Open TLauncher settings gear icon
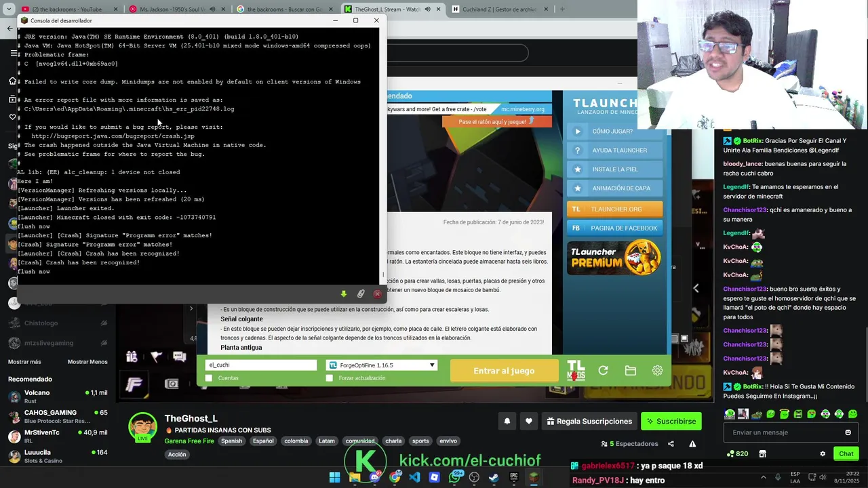The width and height of the screenshot is (868, 488). tap(657, 371)
